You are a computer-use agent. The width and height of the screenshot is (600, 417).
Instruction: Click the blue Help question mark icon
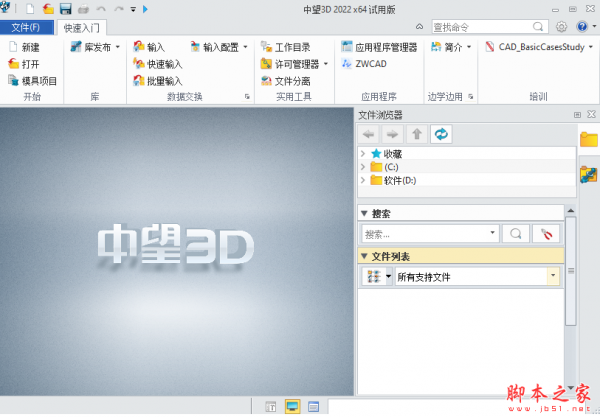click(582, 27)
